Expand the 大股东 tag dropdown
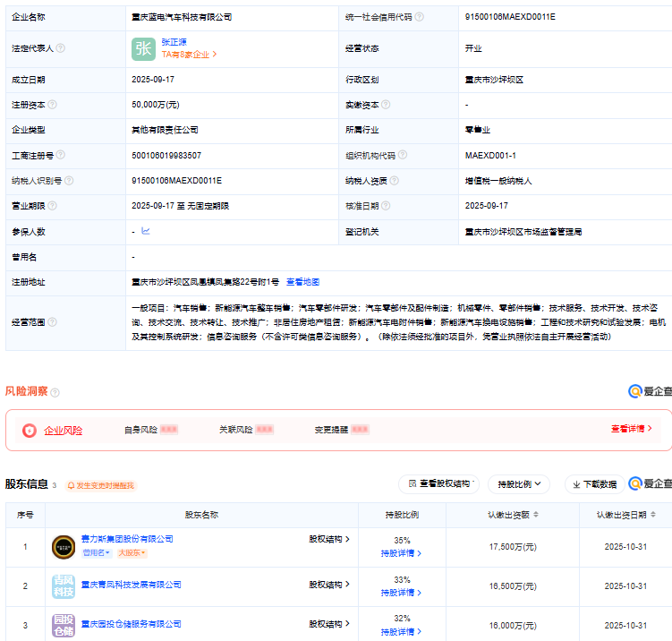This screenshot has height=641, width=672. point(132,552)
